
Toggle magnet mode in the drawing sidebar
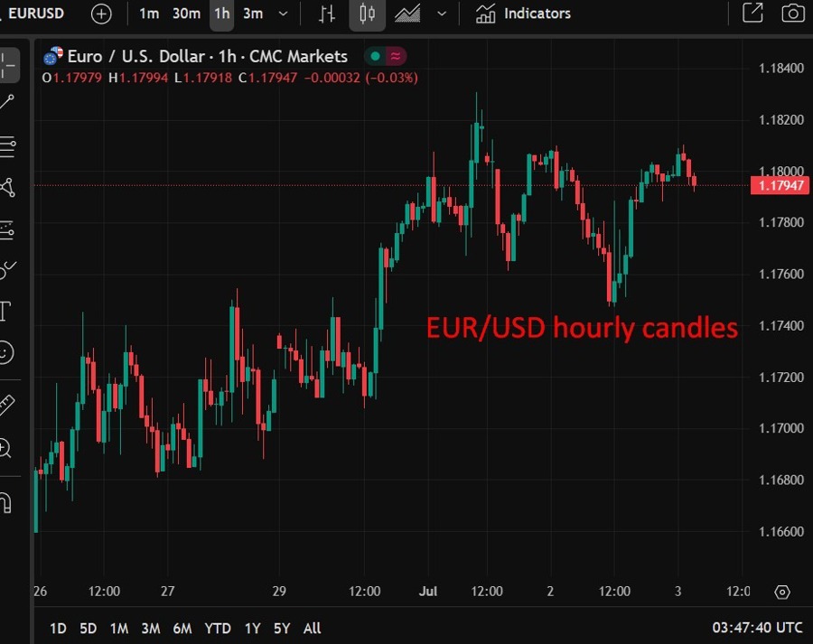tap(9, 504)
